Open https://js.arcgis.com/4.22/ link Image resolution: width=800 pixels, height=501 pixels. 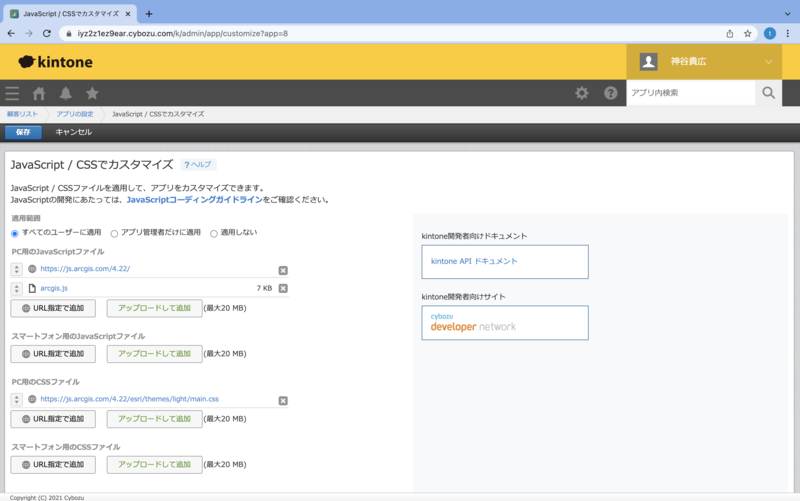point(85,268)
